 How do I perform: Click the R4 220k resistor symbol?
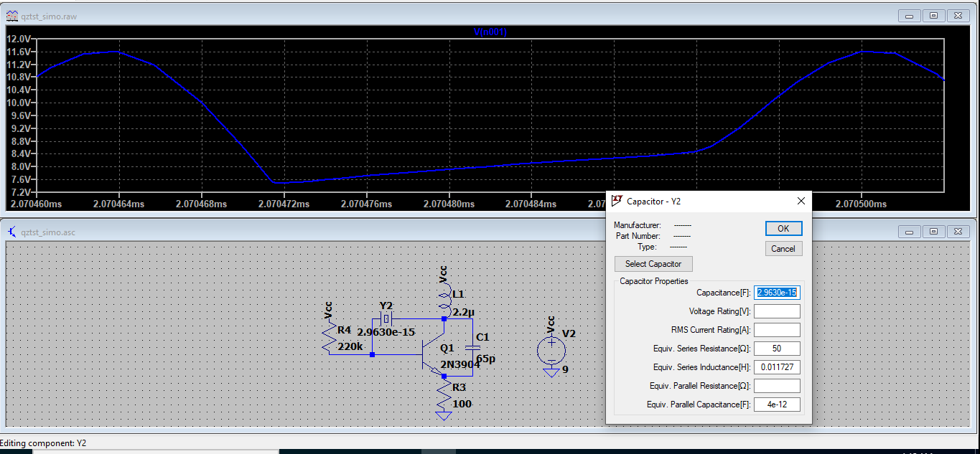tap(330, 339)
